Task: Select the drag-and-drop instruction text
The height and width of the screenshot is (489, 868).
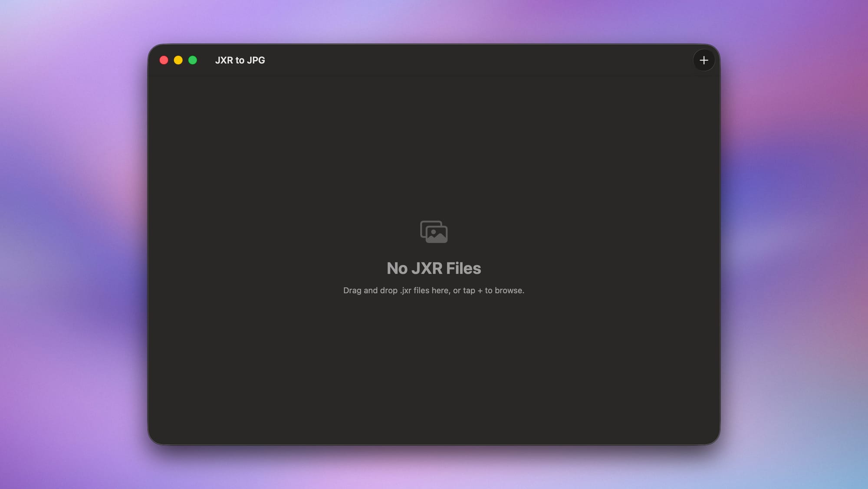Action: point(434,290)
